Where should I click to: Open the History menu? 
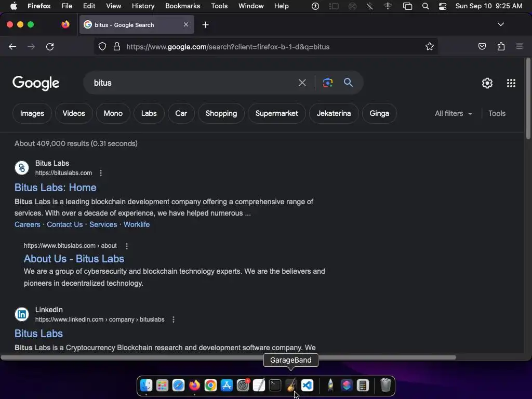click(x=143, y=6)
